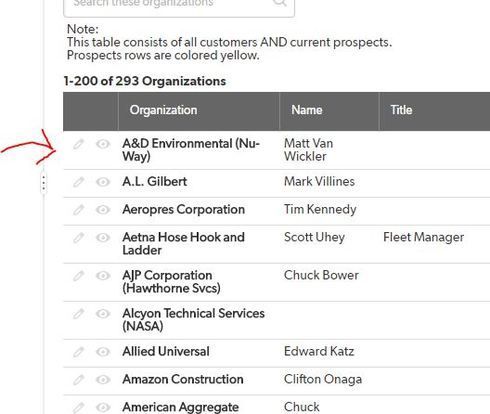
Task: View A&D Environmental with eye icon
Action: [103, 144]
